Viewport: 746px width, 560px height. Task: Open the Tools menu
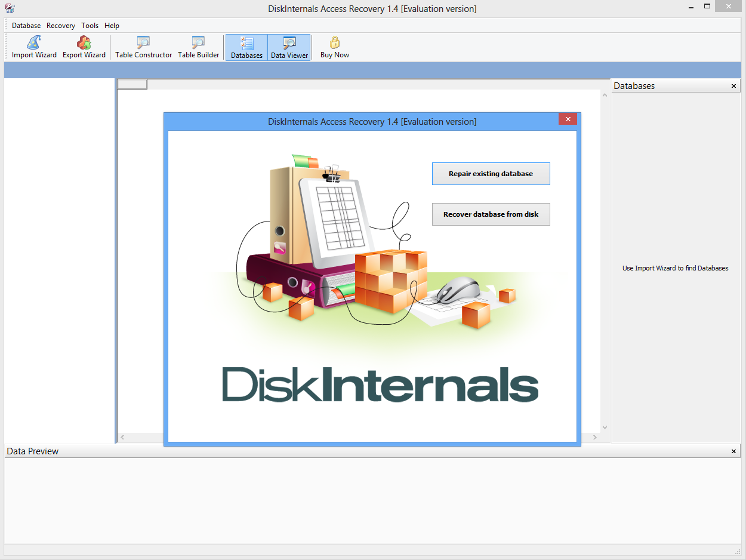[x=90, y=26]
